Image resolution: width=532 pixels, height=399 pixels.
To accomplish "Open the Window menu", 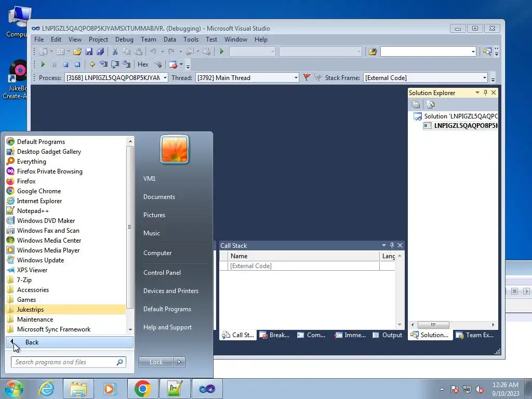I will point(236,39).
